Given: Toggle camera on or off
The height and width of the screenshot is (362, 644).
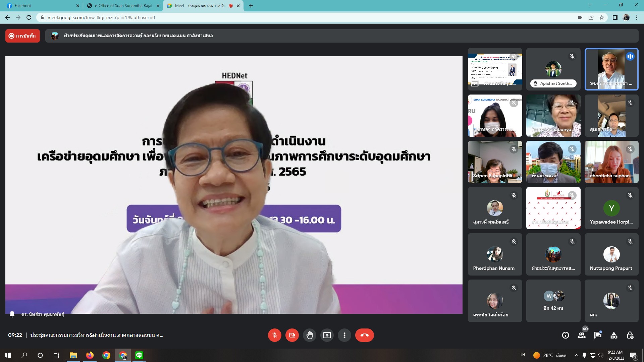Looking at the screenshot, I should click(292, 335).
